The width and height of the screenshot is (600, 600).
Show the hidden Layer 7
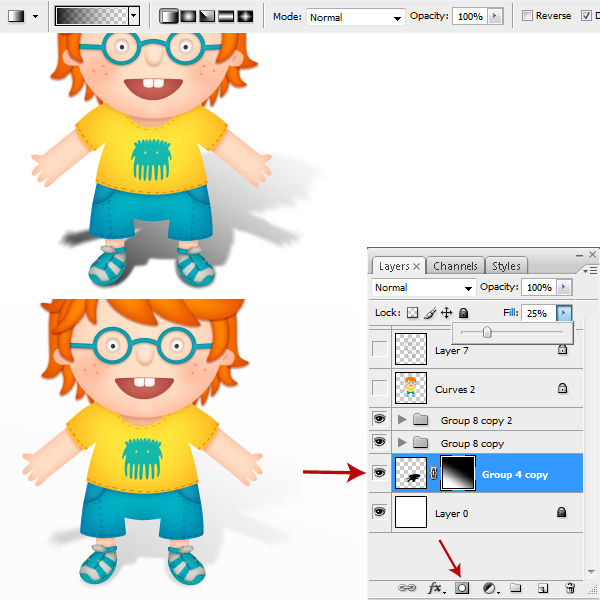(x=380, y=349)
